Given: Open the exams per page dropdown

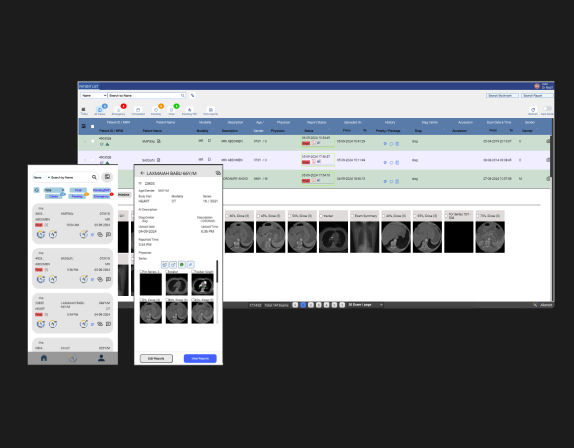Looking at the screenshot, I should 365,305.
